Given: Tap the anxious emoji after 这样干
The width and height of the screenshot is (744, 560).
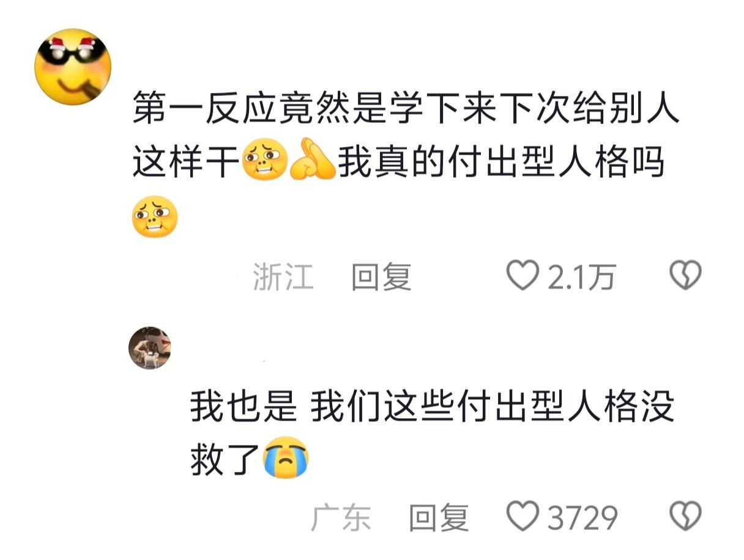Looking at the screenshot, I should 265,158.
